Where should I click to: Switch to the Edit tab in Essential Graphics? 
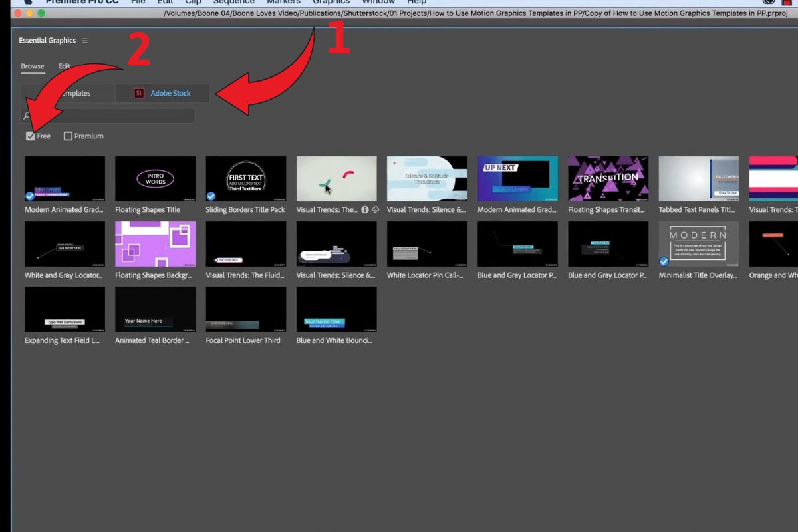tap(64, 66)
